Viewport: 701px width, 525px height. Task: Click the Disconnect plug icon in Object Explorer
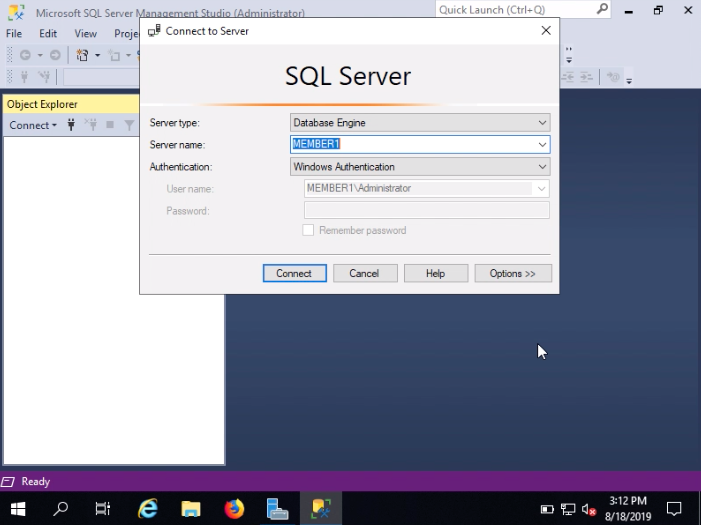click(91, 125)
